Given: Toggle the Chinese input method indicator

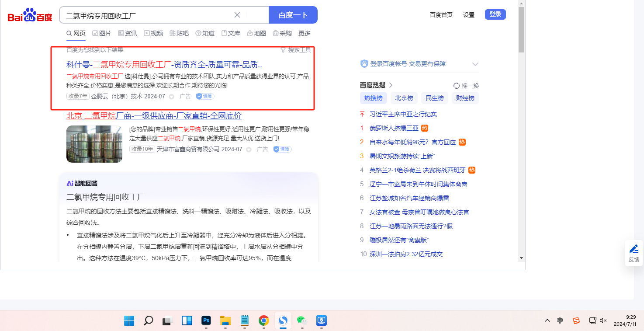Looking at the screenshot, I should point(560,321).
